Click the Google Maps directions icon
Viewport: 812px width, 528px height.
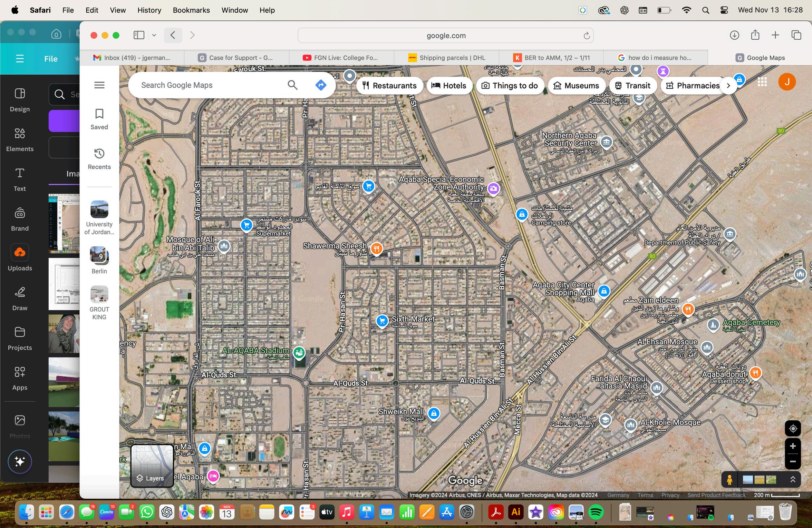321,85
